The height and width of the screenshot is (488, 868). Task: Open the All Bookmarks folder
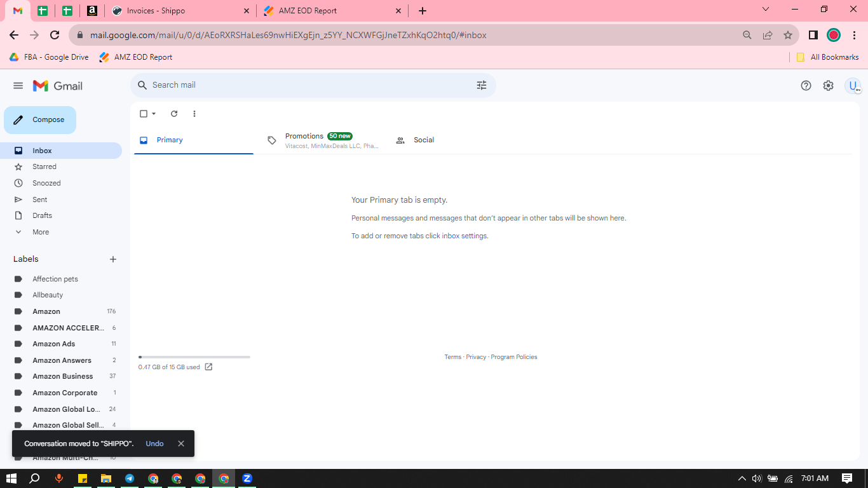coord(827,57)
